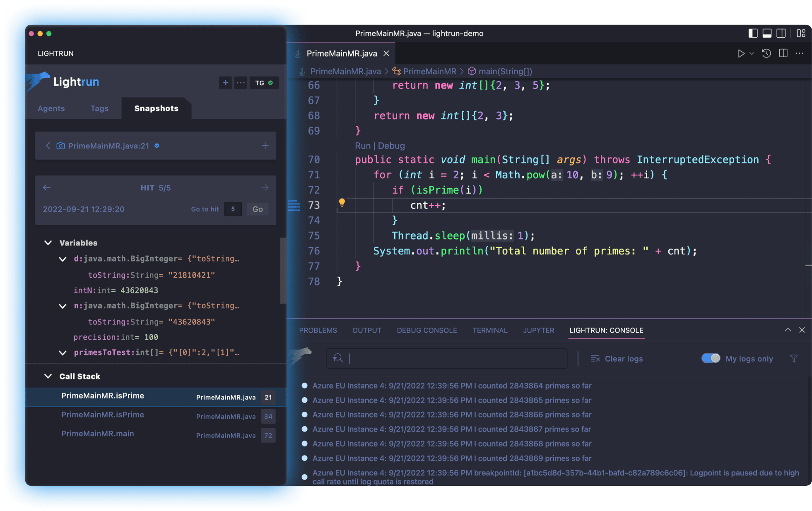Add snapshot with plus in PrimeMainMR.java:21 header
812x511 pixels.
pos(265,146)
